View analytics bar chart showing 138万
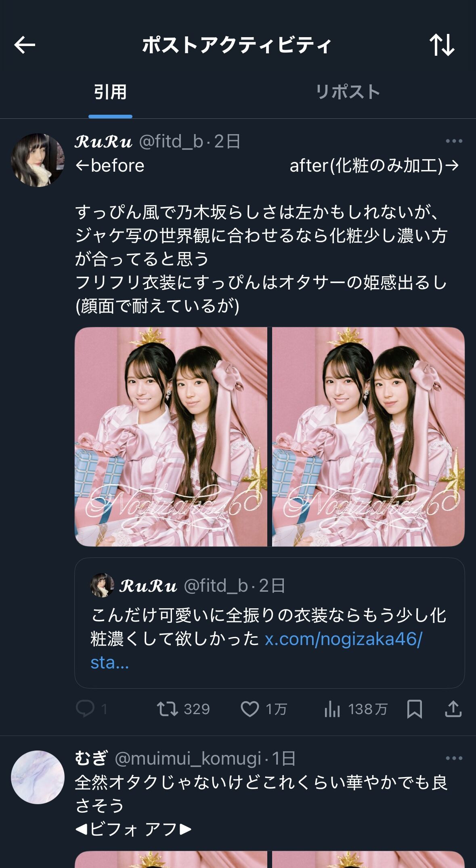The width and height of the screenshot is (476, 868). [x=332, y=709]
